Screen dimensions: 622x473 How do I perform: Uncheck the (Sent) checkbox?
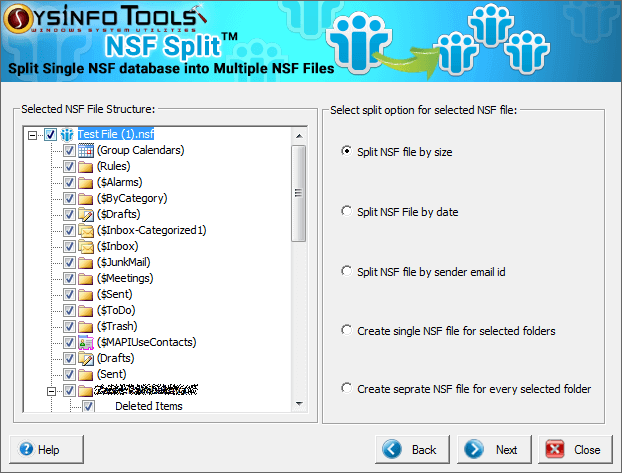coord(69,375)
